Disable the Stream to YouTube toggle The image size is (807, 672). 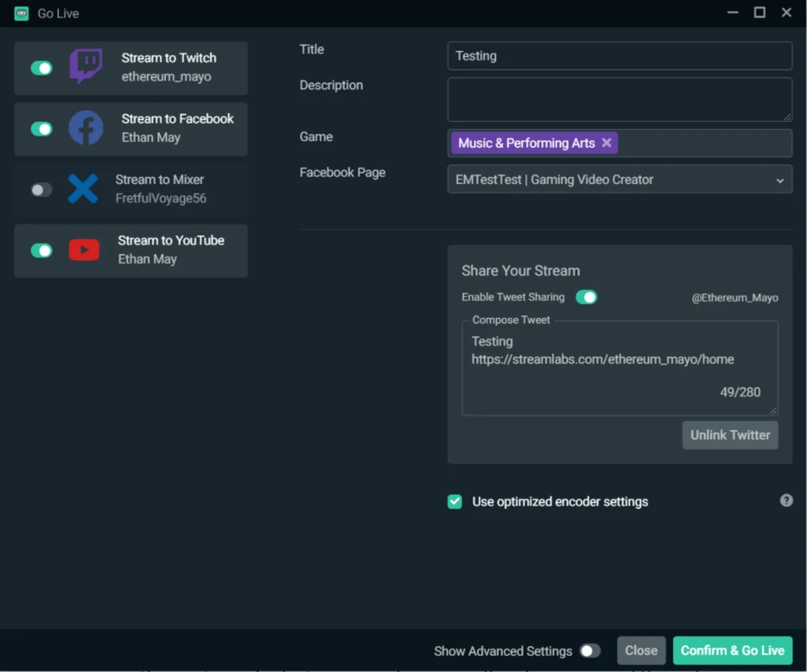pyautogui.click(x=42, y=251)
